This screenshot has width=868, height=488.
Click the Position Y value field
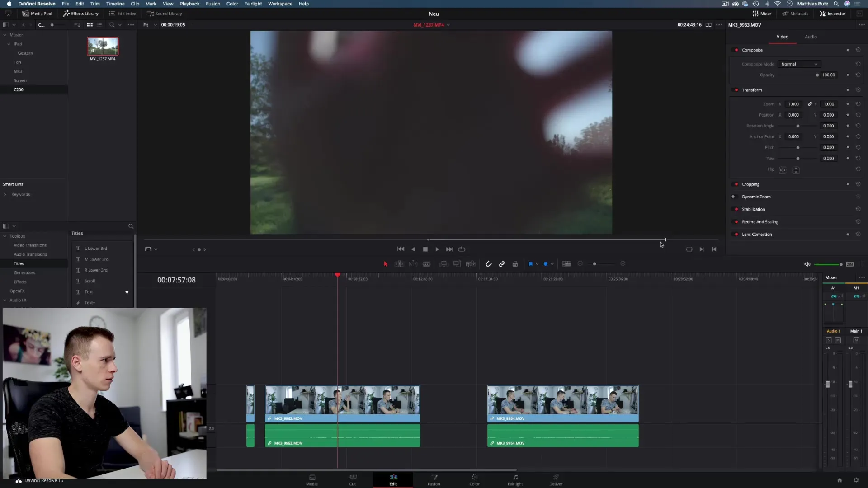tap(828, 115)
